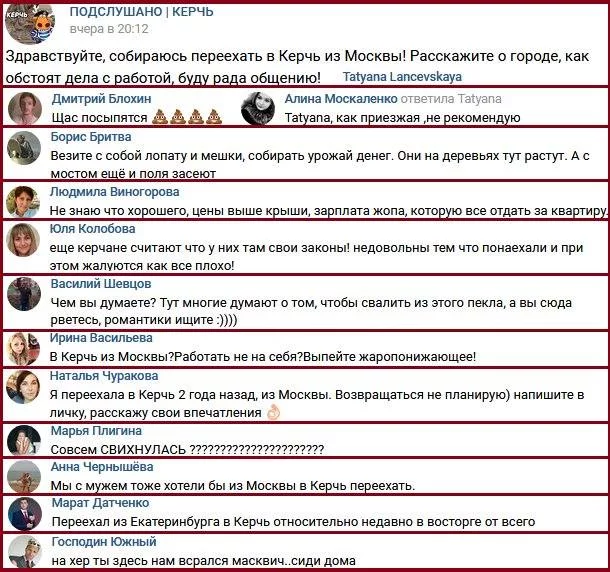The height and width of the screenshot is (572, 610).
Task: Click Дмитрий Блохин's profile avatar
Action: [25, 108]
